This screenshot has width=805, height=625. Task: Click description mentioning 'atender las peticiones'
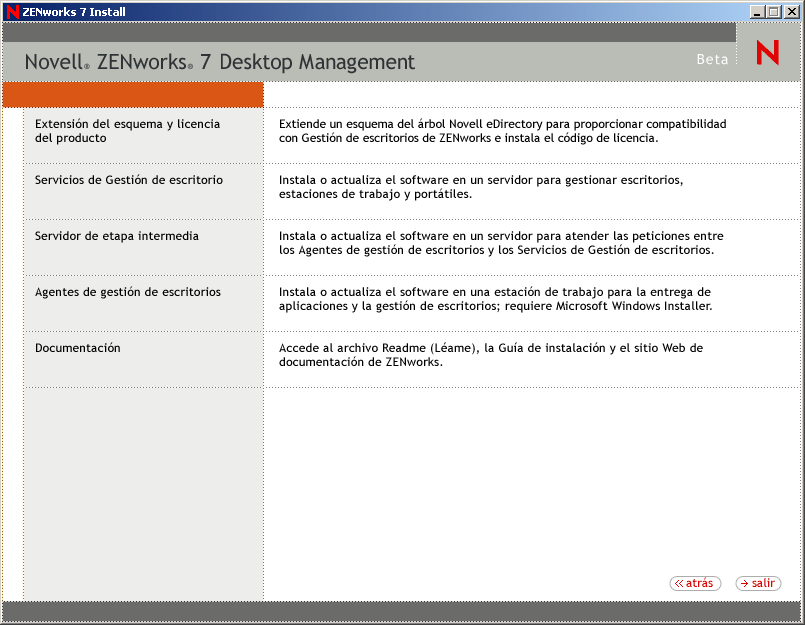tap(501, 243)
